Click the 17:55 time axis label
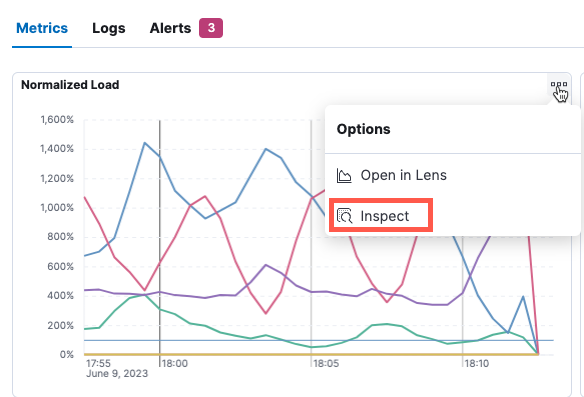Screen dimensions: 584x397 pyautogui.click(x=98, y=363)
